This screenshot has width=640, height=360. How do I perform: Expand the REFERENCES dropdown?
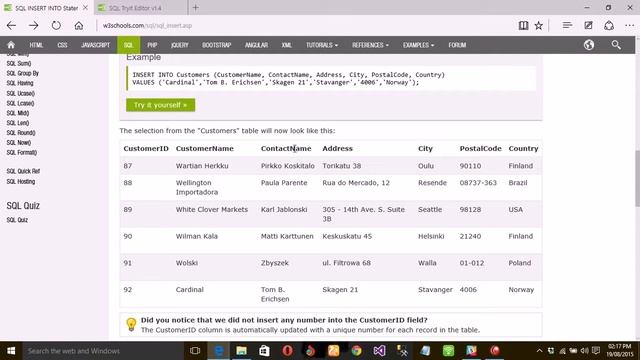pyautogui.click(x=370, y=45)
